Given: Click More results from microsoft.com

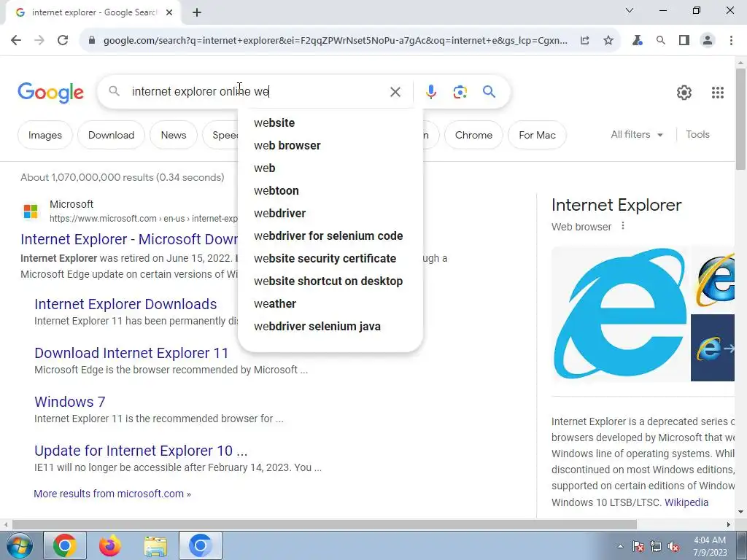Looking at the screenshot, I should [112, 494].
